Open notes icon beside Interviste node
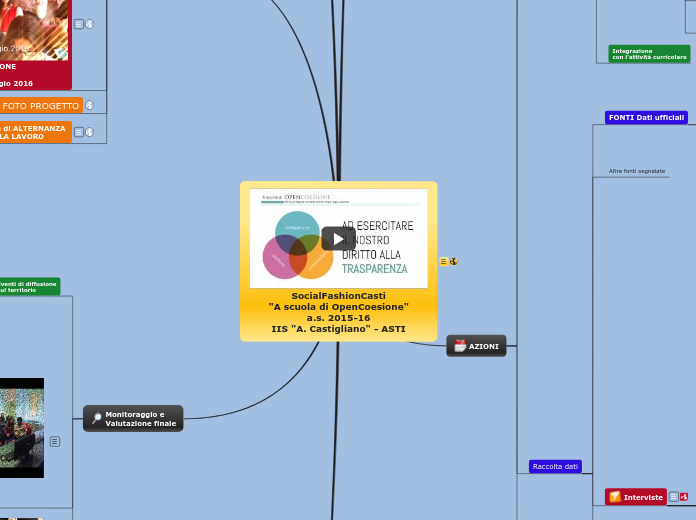The height and width of the screenshot is (520, 696). click(x=673, y=496)
